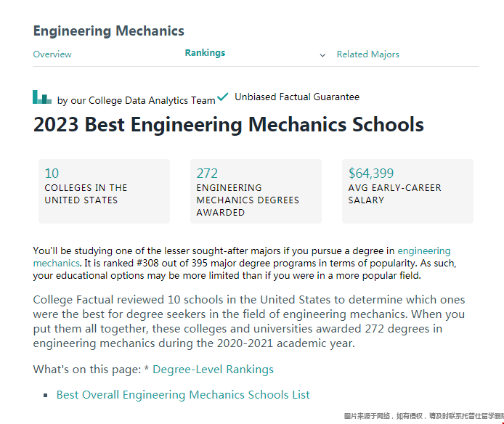Open the Related Majors tab
Image resolution: width=504 pixels, height=424 pixels.
[367, 54]
